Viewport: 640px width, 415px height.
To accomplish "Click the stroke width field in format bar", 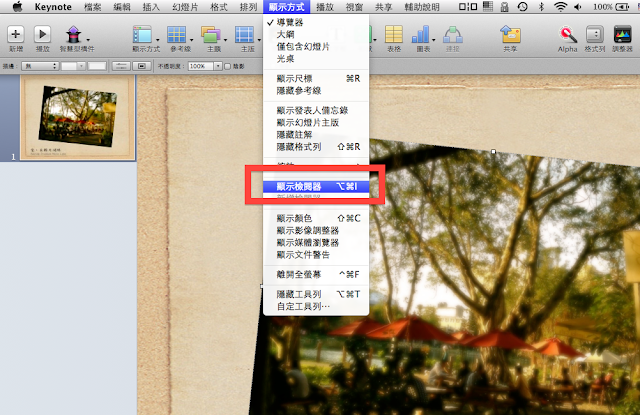I will pyautogui.click(x=97, y=66).
